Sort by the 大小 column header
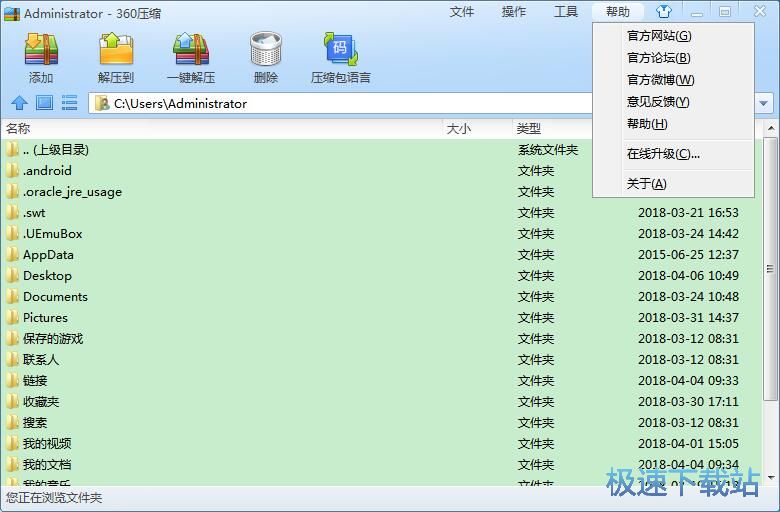 [x=478, y=128]
